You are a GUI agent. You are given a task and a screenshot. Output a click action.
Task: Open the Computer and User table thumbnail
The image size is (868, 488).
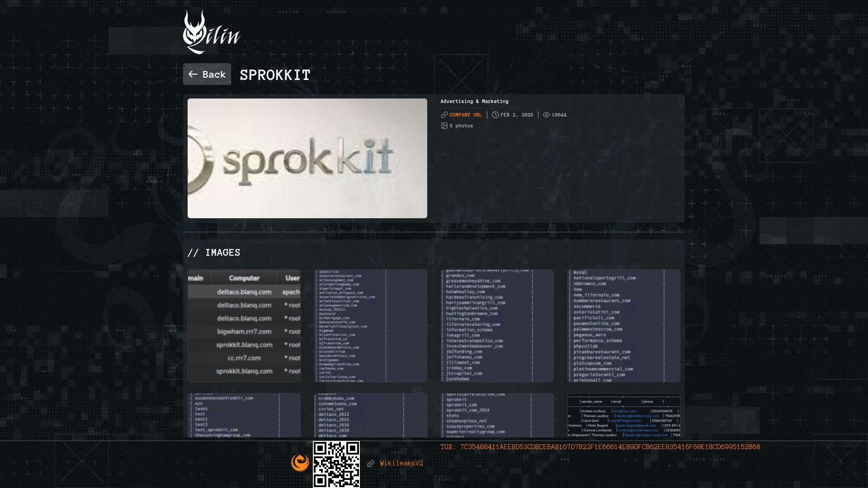244,326
